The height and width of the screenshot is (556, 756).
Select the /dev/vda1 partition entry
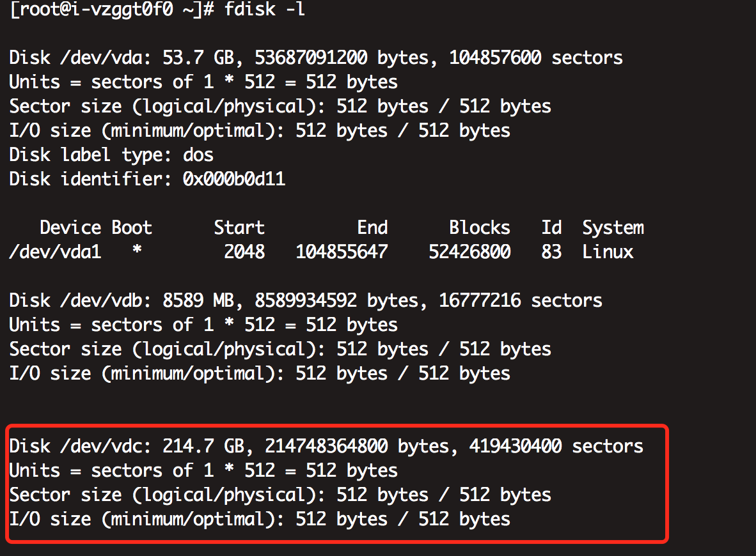pyautogui.click(x=55, y=252)
